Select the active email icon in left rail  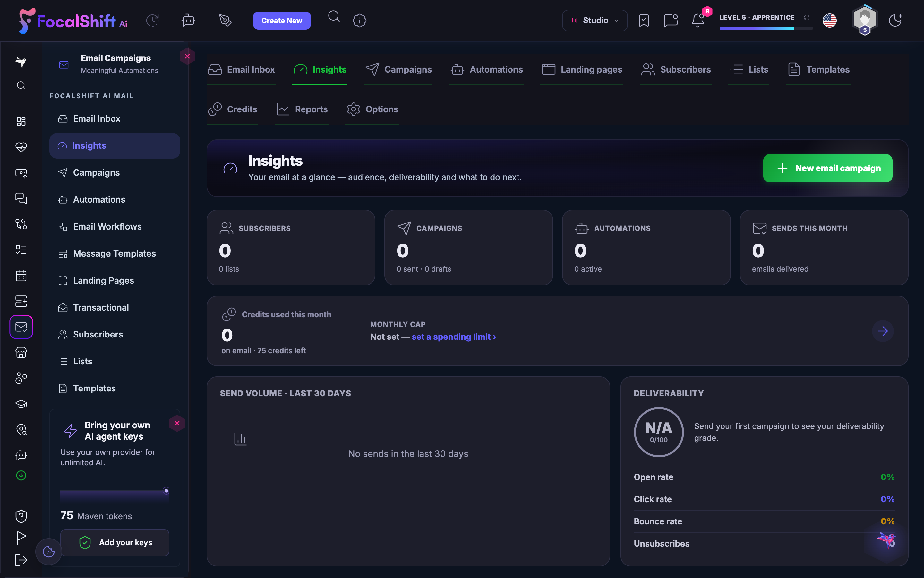coord(21,327)
